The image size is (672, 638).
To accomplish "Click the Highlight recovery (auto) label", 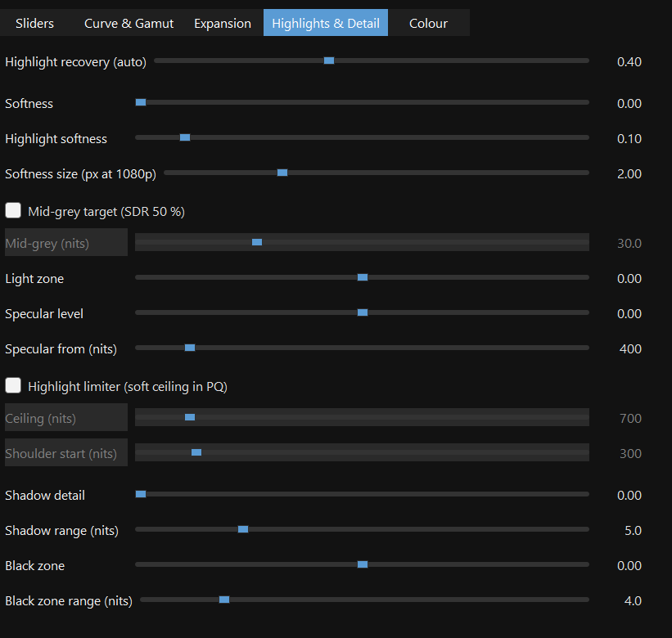I will pos(75,62).
